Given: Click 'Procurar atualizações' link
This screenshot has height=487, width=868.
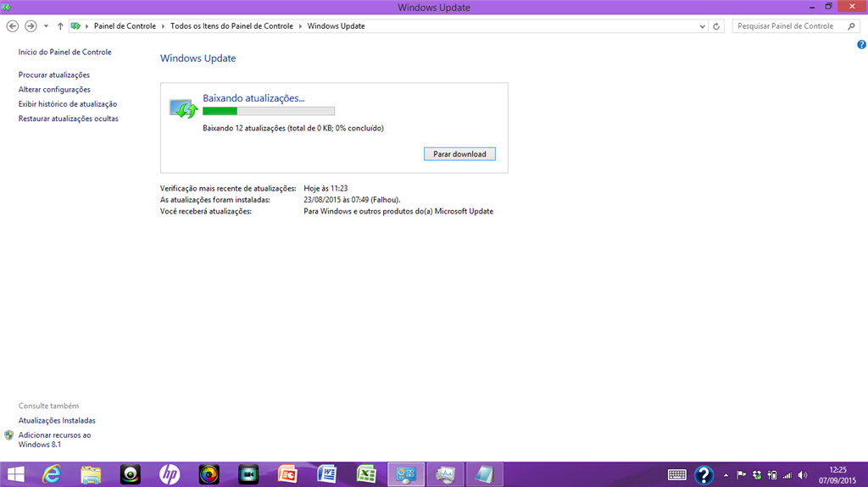Looking at the screenshot, I should pos(53,75).
